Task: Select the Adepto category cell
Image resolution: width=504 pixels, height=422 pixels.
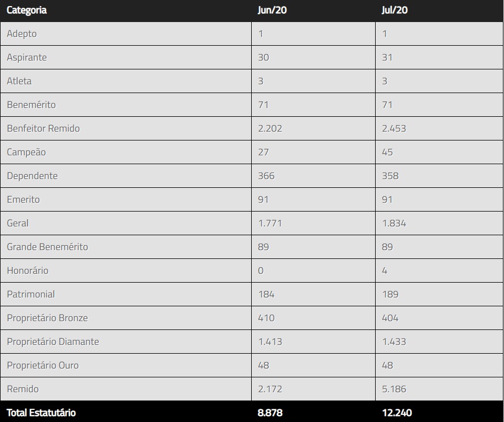Action: pos(22,34)
